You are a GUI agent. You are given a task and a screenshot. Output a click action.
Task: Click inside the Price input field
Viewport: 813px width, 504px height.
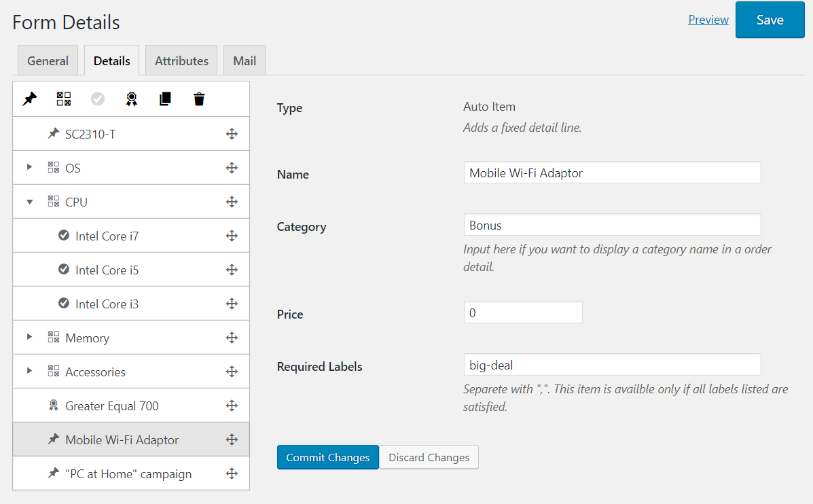522,312
